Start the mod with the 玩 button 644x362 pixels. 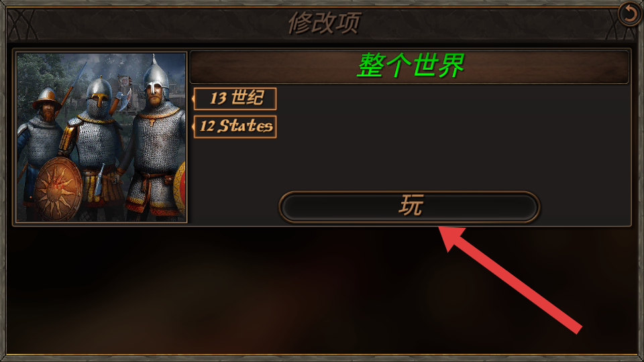pyautogui.click(x=409, y=207)
